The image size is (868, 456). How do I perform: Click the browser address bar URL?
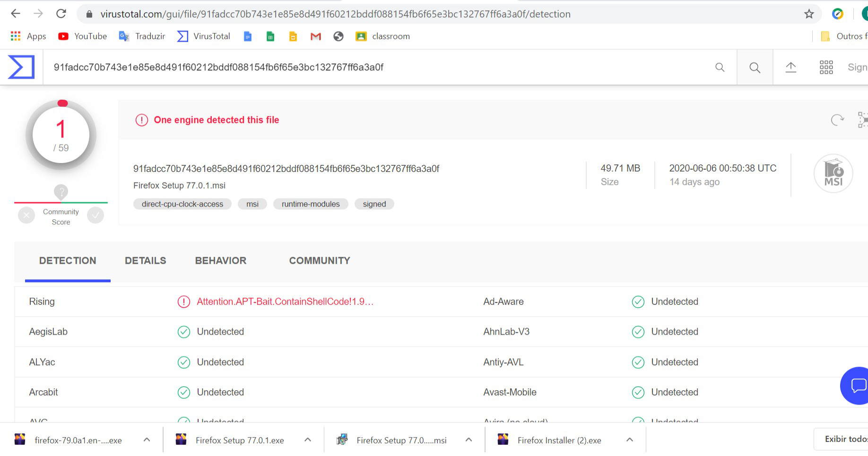pyautogui.click(x=336, y=14)
